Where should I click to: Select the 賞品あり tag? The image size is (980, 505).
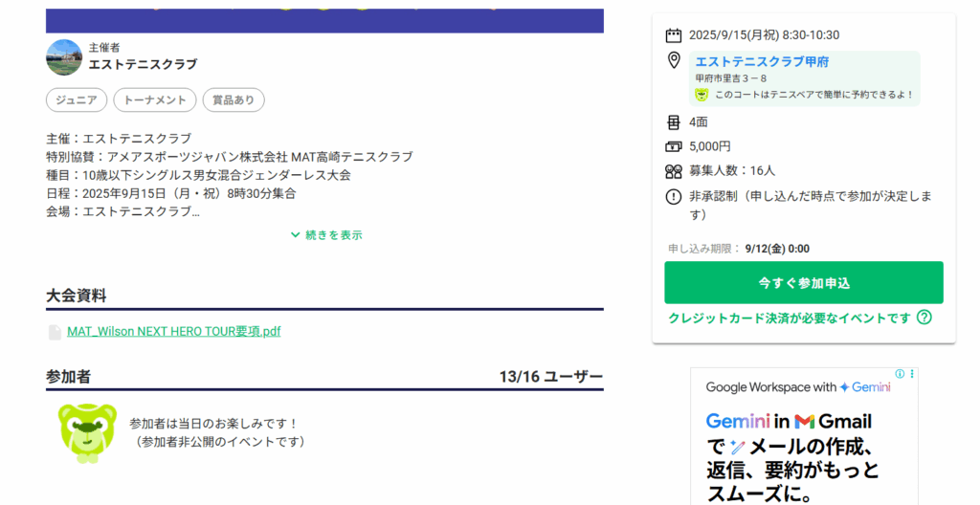tap(234, 100)
